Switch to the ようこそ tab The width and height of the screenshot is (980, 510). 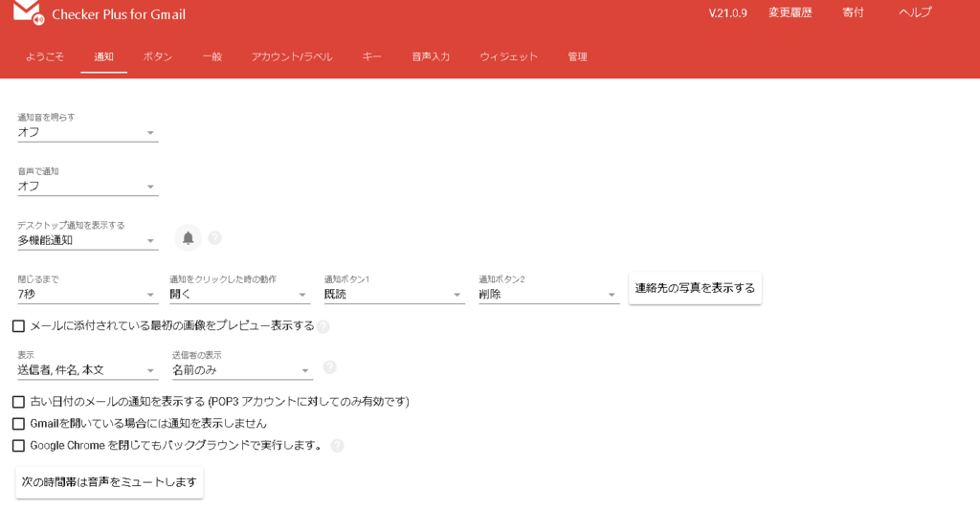[x=44, y=56]
